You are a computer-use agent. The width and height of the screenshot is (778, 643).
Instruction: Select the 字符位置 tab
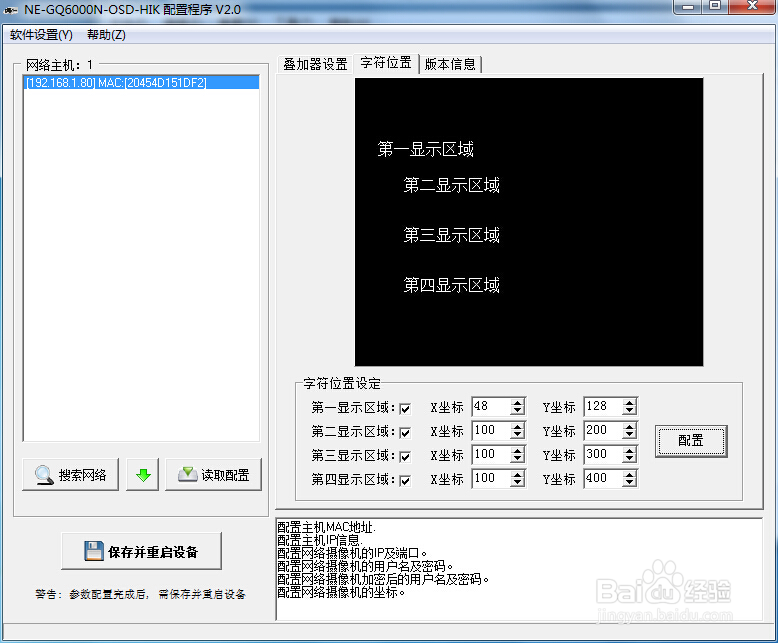click(386, 63)
